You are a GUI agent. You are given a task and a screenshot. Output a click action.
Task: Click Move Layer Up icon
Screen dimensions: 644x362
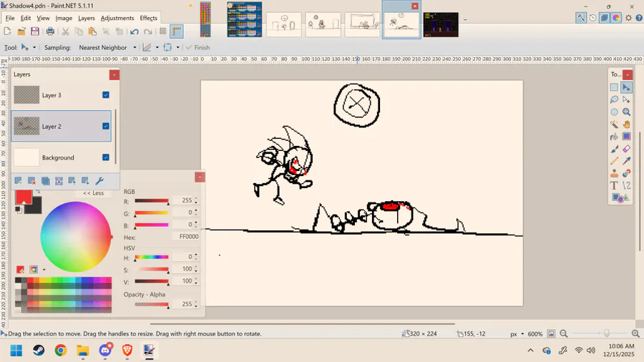72,181
